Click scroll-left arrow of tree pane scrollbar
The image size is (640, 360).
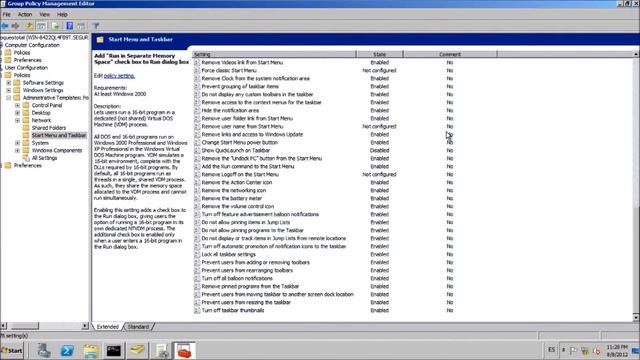point(3,326)
